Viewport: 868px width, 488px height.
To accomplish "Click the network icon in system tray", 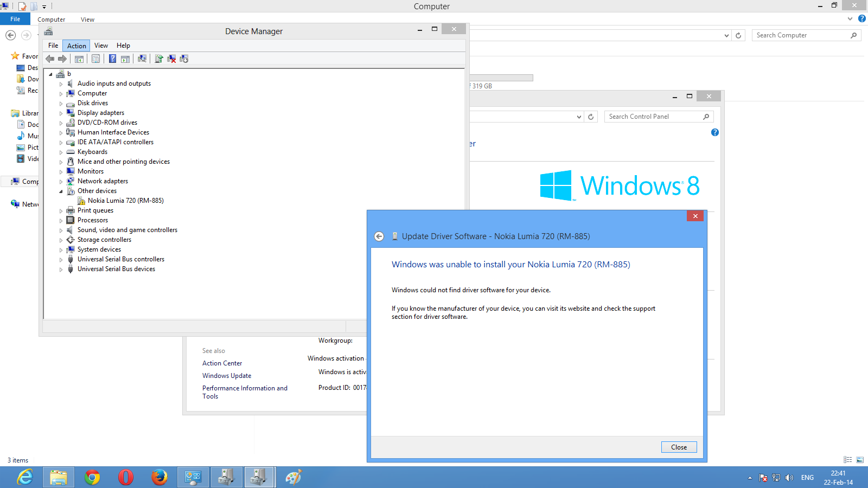I will click(x=776, y=478).
